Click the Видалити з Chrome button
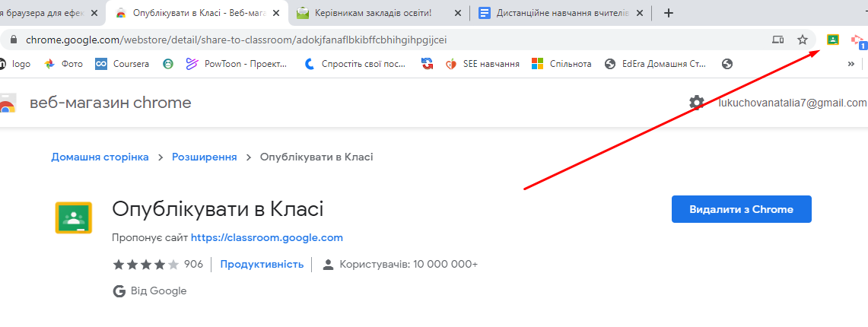 [741, 209]
